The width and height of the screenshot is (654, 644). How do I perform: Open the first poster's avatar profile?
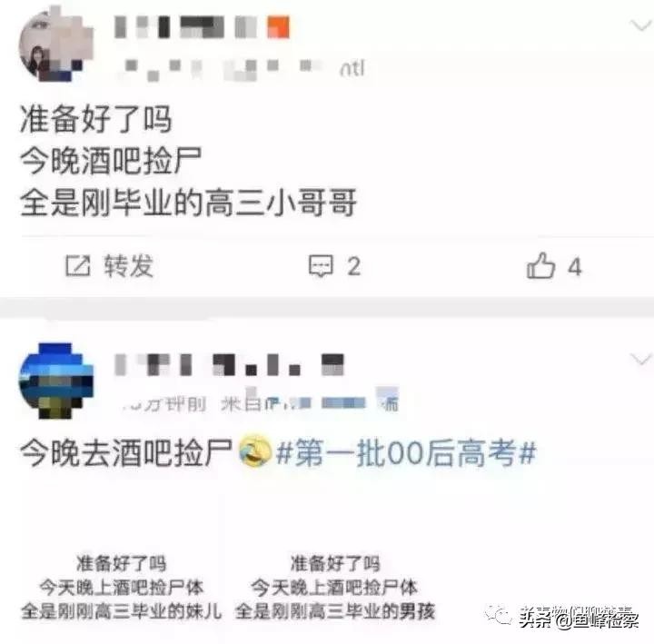56,45
